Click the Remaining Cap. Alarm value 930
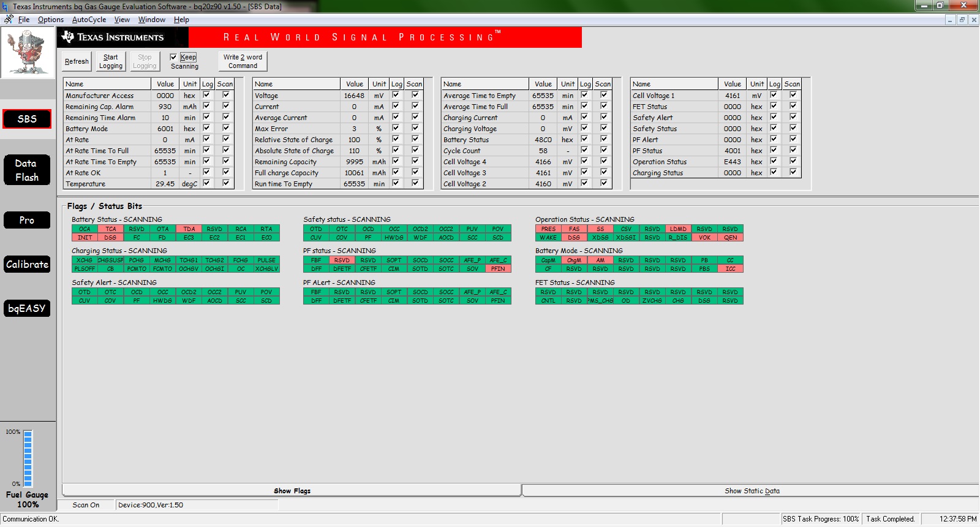The height and width of the screenshot is (527, 980). point(165,107)
